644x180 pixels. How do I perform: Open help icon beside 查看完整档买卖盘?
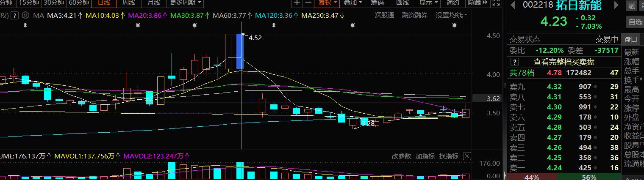[x=515, y=62]
